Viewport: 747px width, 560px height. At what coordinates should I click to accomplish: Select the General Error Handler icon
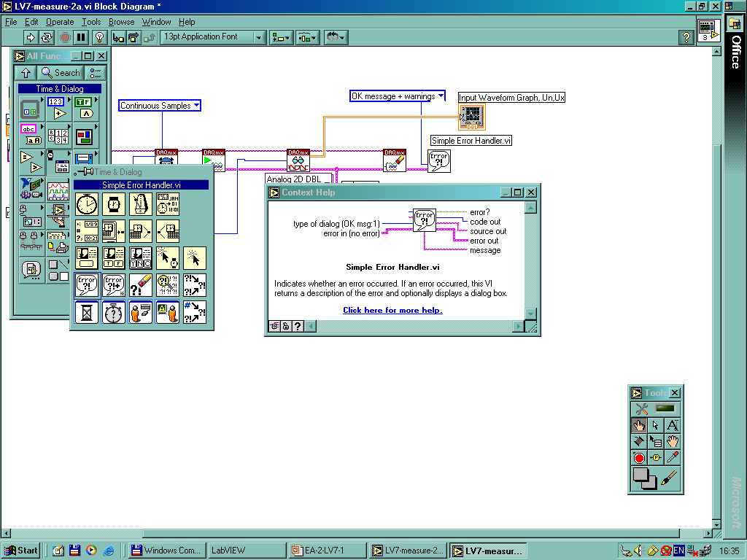(x=113, y=285)
